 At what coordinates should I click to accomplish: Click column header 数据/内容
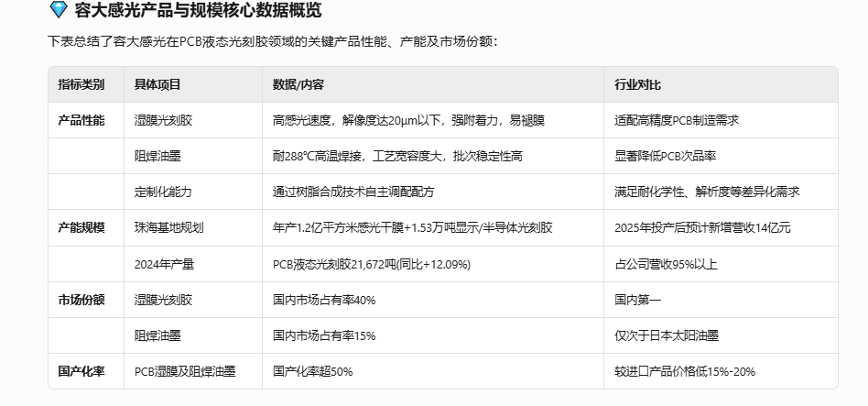tap(298, 84)
